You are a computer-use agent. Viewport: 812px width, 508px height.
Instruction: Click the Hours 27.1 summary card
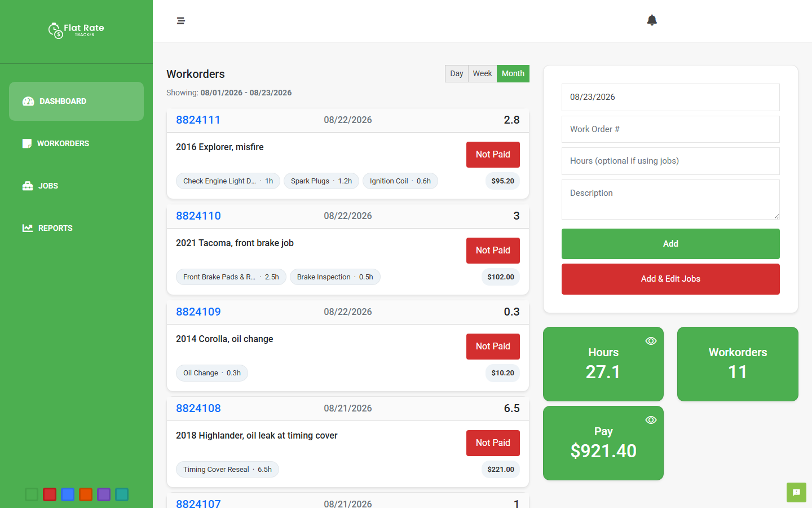point(603,364)
